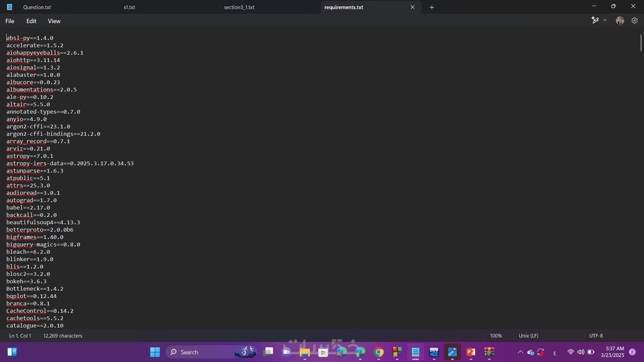The image size is (644, 362).
Task: Click the Unix (LF) line ending indicator
Action: [x=528, y=336]
